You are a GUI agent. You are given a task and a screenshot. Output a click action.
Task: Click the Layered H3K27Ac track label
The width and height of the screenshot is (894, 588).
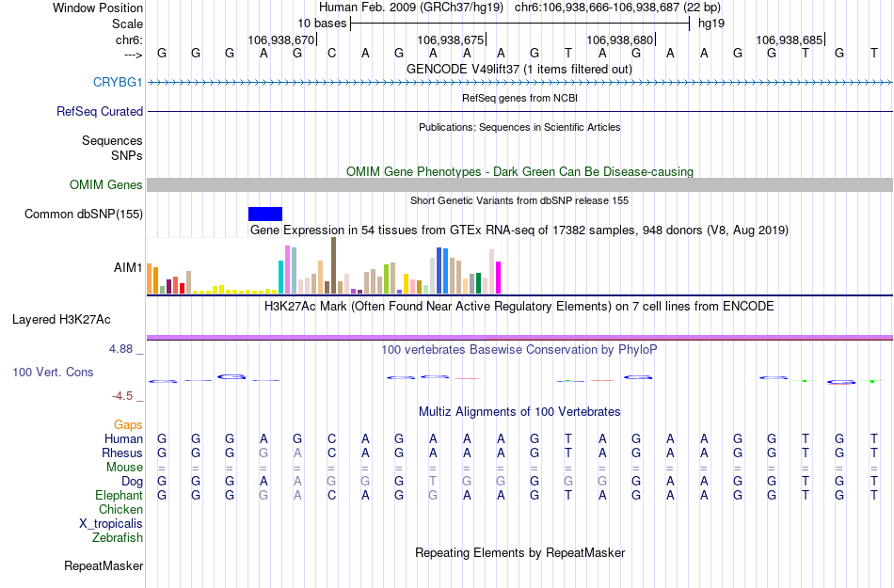61,320
